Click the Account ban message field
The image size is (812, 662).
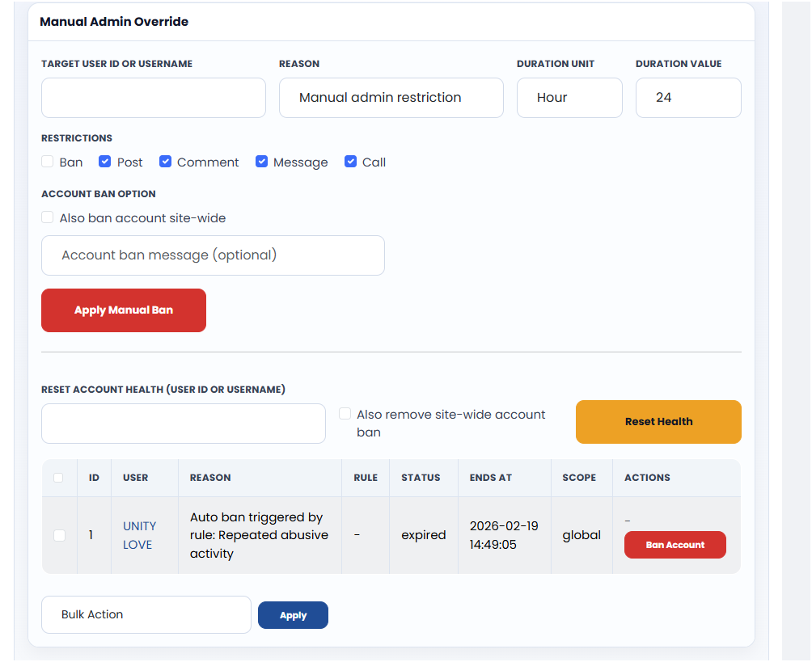pos(213,255)
